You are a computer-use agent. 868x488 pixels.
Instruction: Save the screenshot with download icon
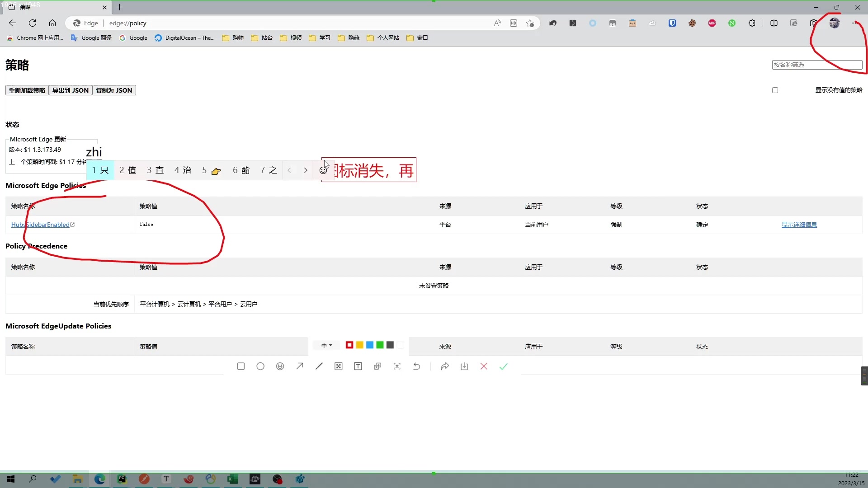click(x=464, y=366)
